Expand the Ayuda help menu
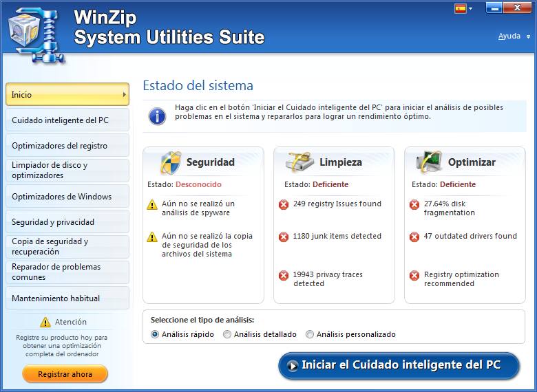The width and height of the screenshot is (537, 392). tap(514, 36)
